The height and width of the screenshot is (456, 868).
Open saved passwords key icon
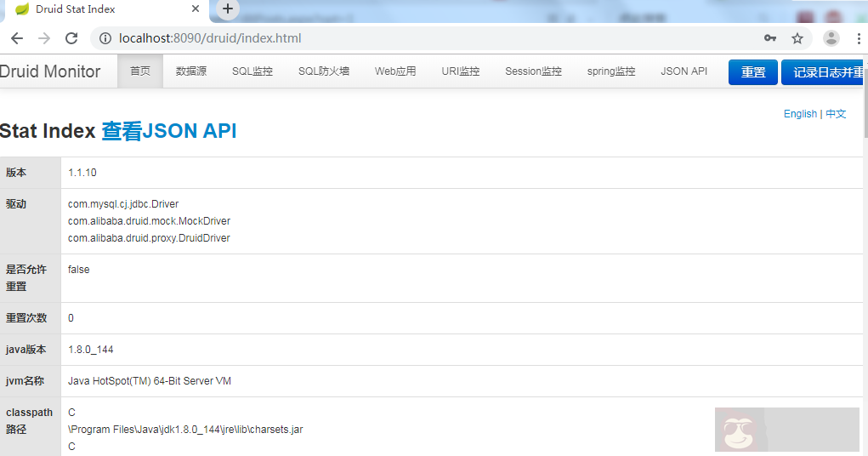(x=770, y=38)
